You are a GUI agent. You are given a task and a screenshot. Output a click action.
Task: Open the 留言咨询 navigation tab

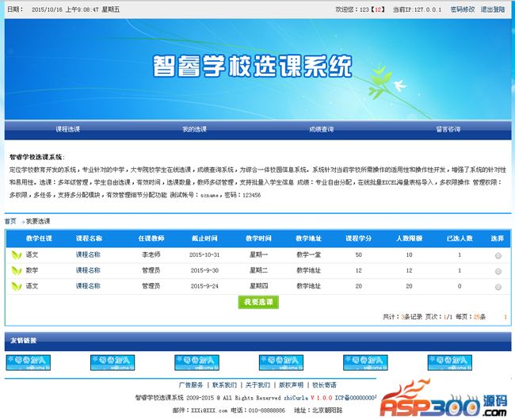pyautogui.click(x=448, y=129)
